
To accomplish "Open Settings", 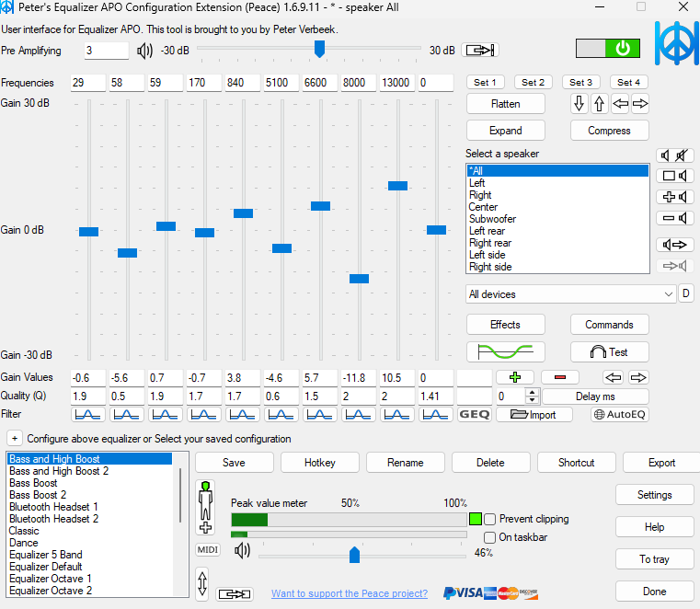I will 654,495.
